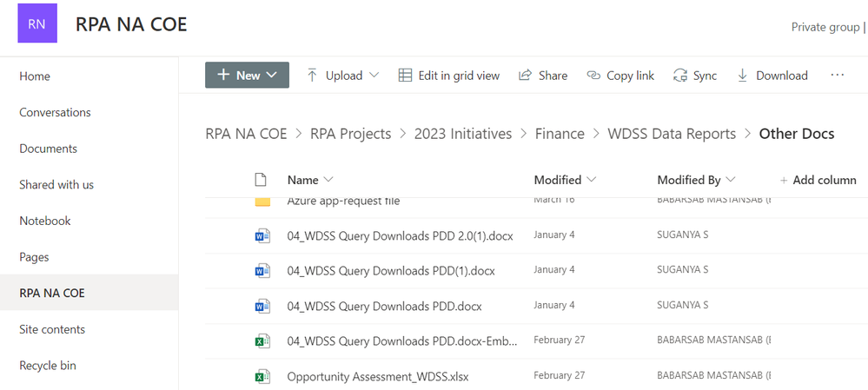Click the Upload arrow icon

312,76
